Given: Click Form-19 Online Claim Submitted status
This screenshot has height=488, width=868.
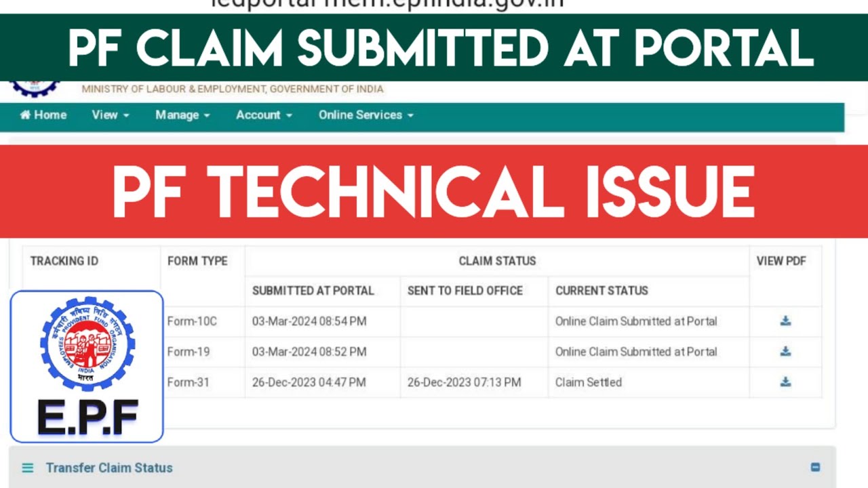Looking at the screenshot, I should click(x=636, y=352).
